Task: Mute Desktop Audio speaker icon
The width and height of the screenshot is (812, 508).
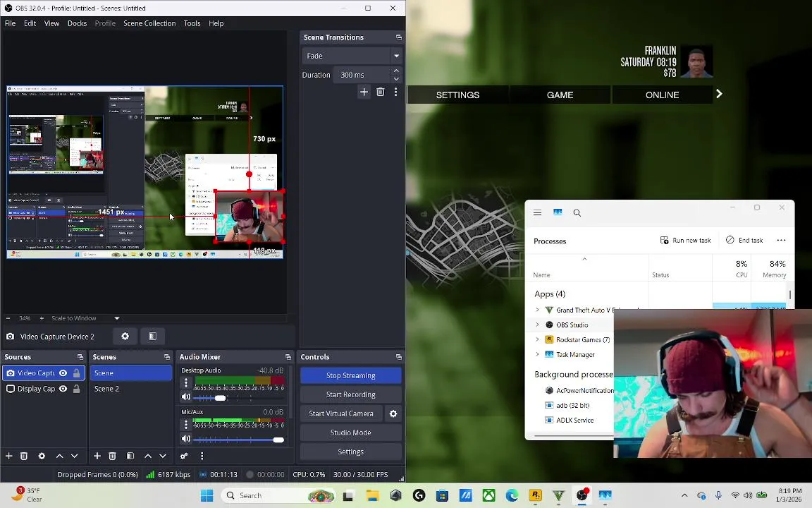Action: (186, 397)
